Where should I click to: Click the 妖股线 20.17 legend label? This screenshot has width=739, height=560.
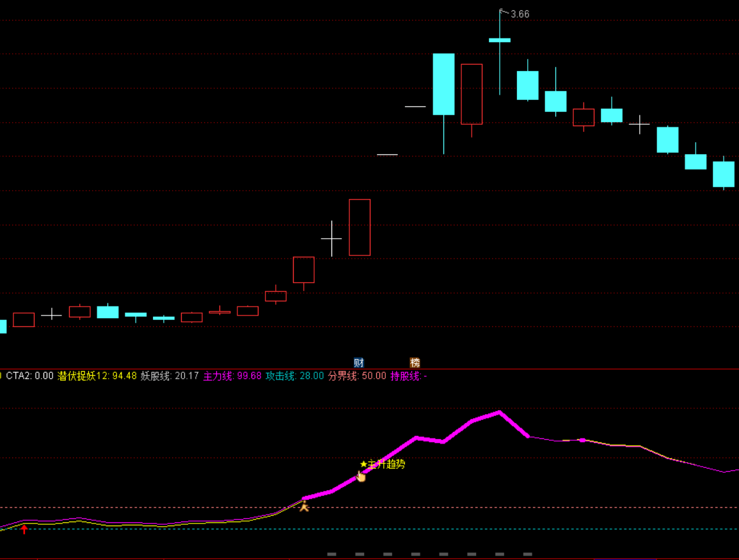click(x=170, y=376)
